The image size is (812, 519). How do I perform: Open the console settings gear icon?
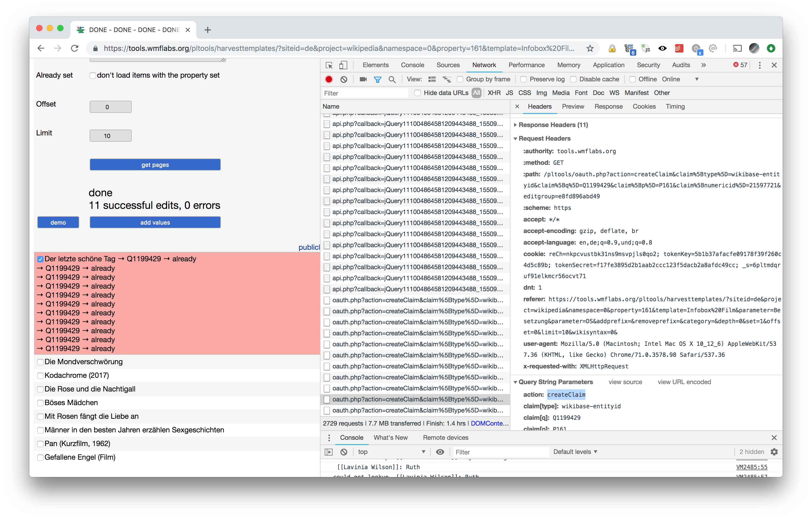click(774, 452)
